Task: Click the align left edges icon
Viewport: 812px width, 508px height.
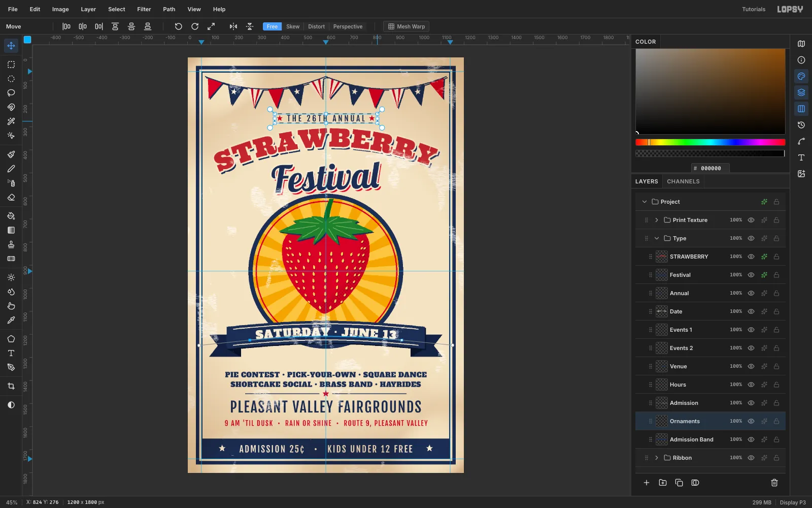Action: click(x=66, y=26)
